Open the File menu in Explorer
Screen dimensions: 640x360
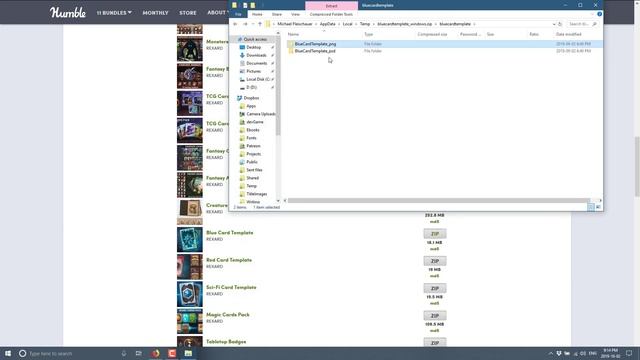tap(238, 14)
